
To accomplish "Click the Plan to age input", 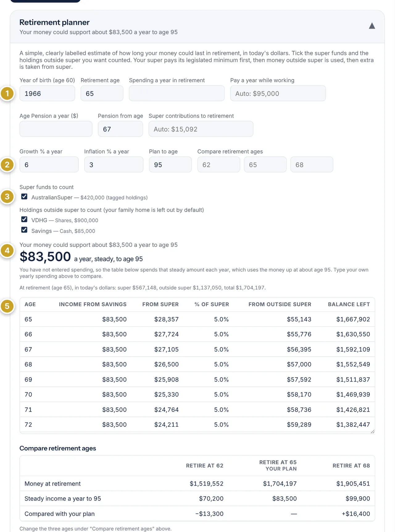I will (x=170, y=164).
